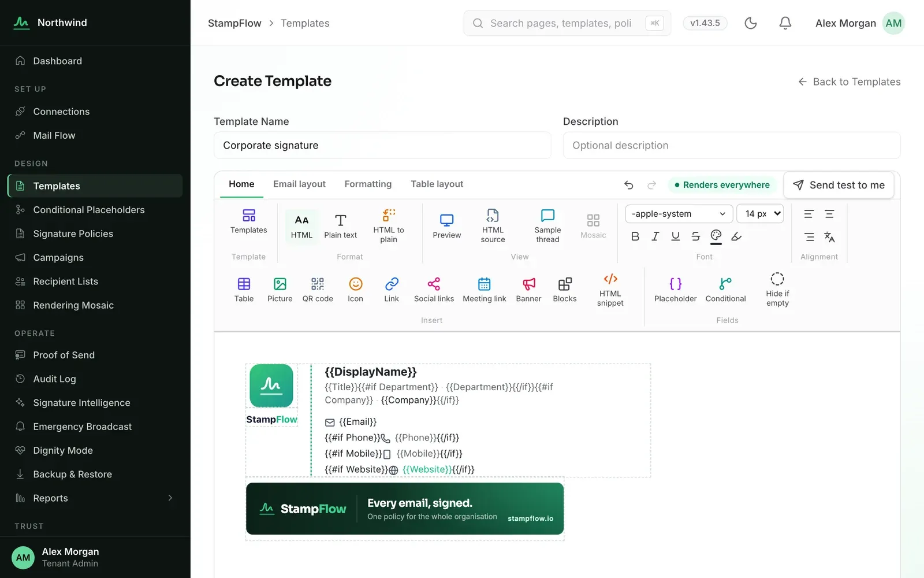Click Send test to me button

coord(839,185)
